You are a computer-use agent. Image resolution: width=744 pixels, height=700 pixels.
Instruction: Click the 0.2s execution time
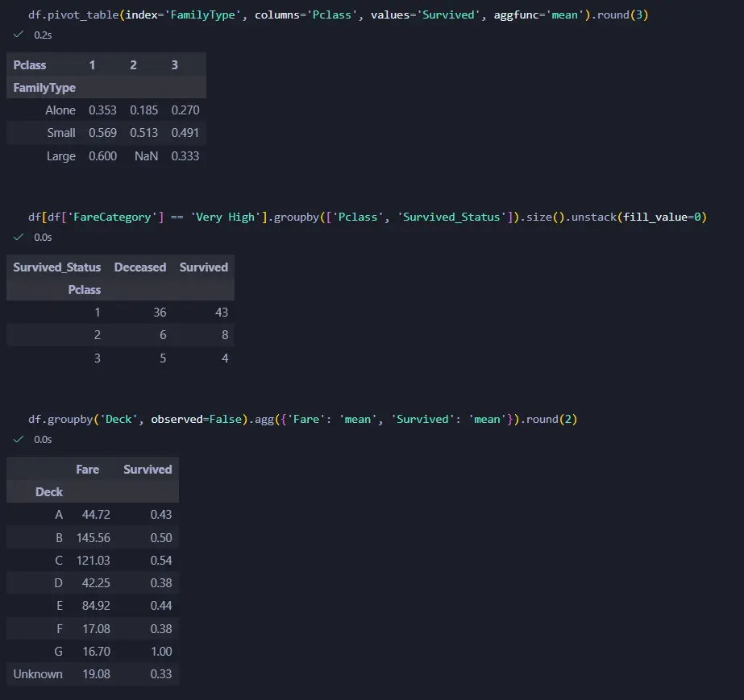(43, 35)
